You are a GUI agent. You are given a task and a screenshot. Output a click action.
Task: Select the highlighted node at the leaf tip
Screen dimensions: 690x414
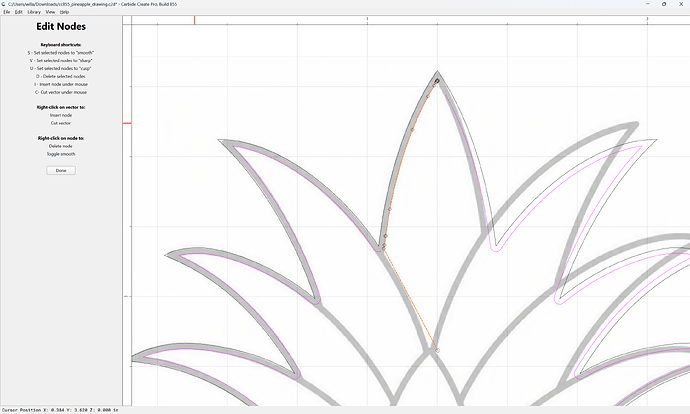click(x=437, y=81)
